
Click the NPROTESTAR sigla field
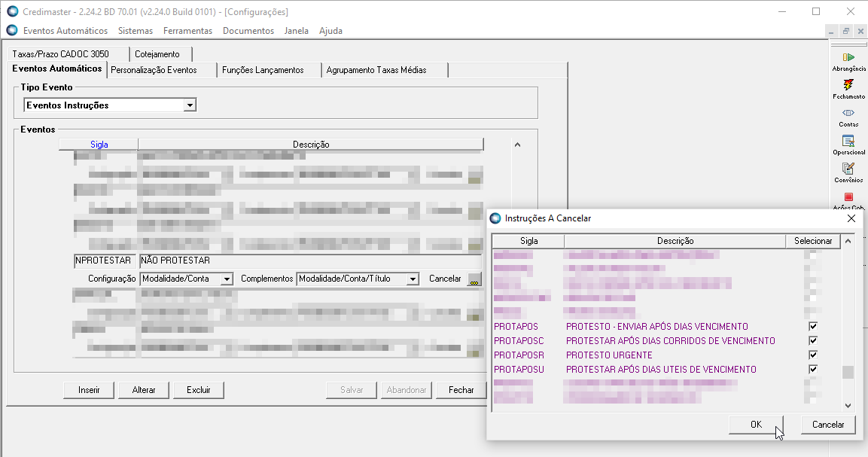click(105, 261)
